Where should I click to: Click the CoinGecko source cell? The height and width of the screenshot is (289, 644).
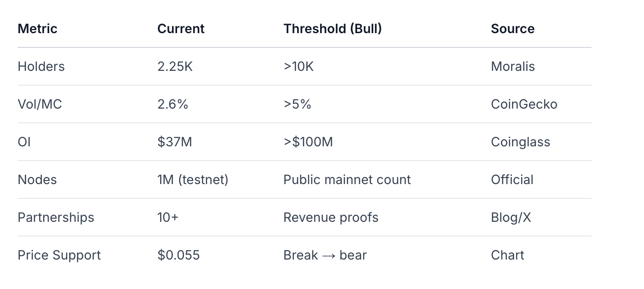pos(524,104)
